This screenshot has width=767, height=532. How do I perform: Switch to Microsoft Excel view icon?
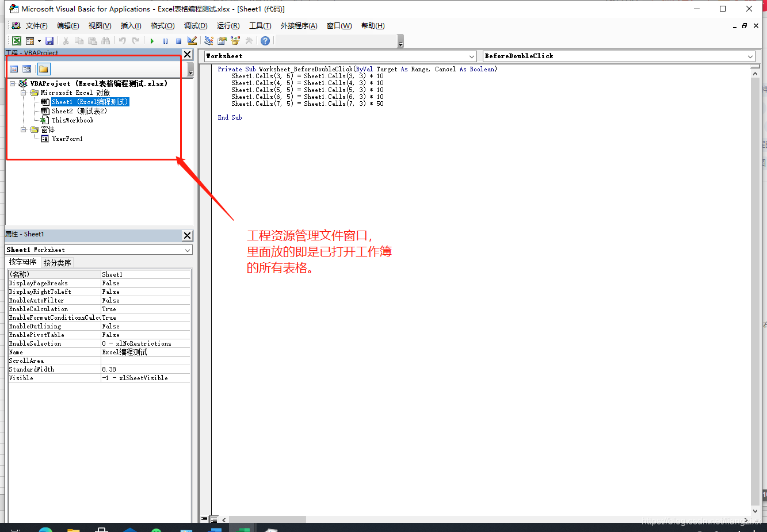17,41
